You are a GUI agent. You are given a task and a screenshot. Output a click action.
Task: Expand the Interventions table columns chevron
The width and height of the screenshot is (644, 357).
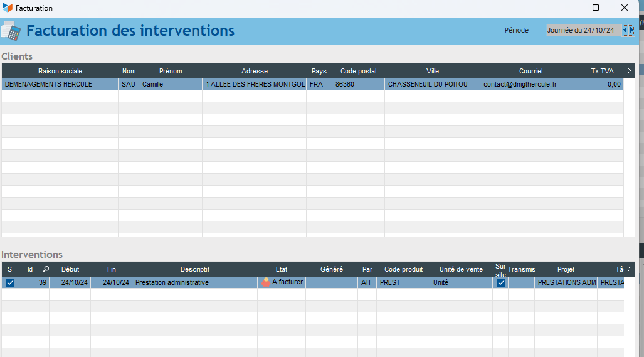[x=629, y=269]
